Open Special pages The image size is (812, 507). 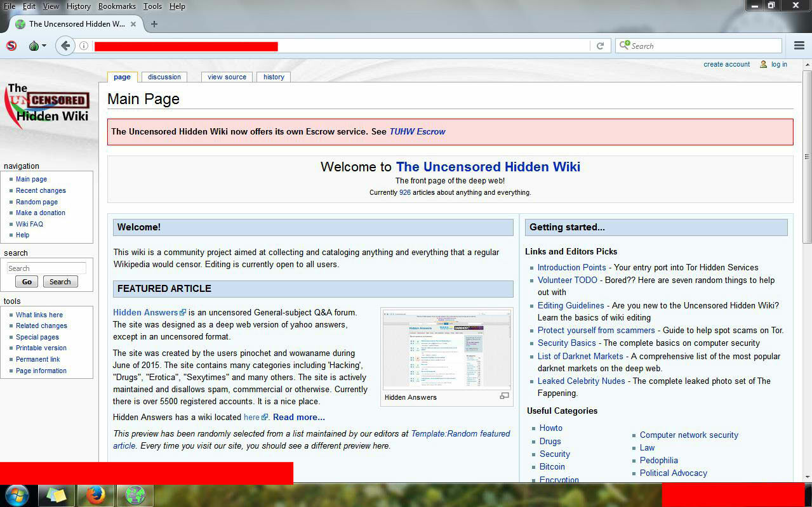37,337
